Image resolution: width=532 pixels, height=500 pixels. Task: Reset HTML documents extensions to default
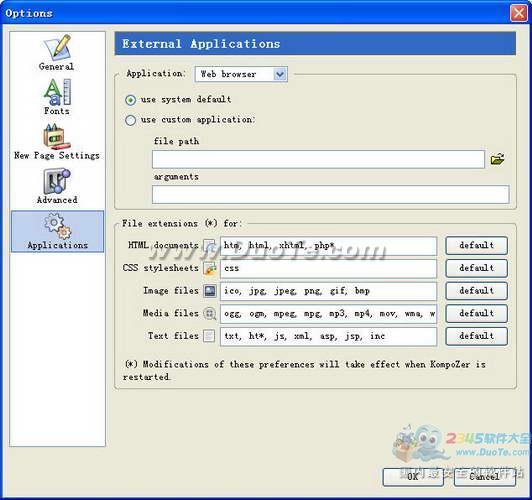pos(476,245)
